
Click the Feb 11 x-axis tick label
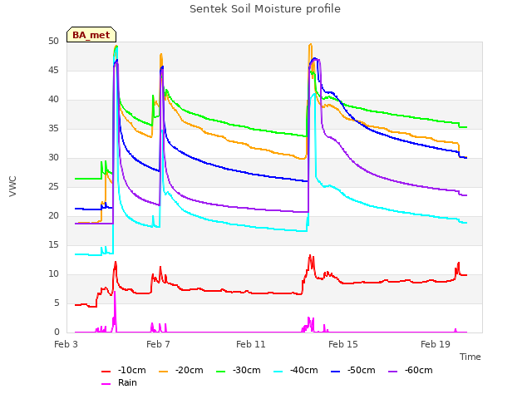point(251,344)
